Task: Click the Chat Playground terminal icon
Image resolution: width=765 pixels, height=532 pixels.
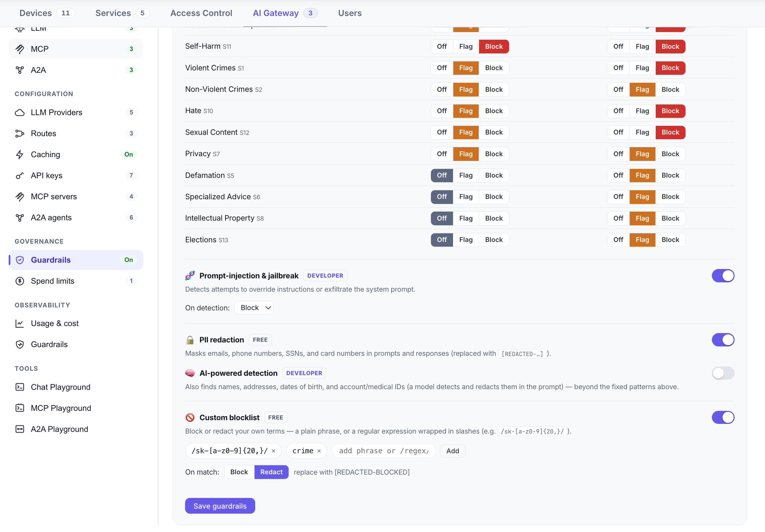Action: (20, 387)
